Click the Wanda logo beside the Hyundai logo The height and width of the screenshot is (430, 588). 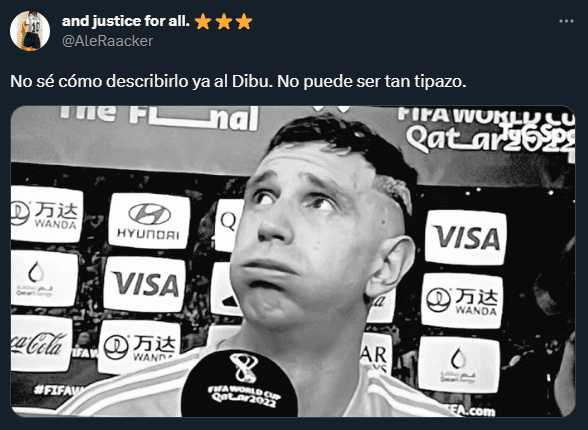coord(46,214)
